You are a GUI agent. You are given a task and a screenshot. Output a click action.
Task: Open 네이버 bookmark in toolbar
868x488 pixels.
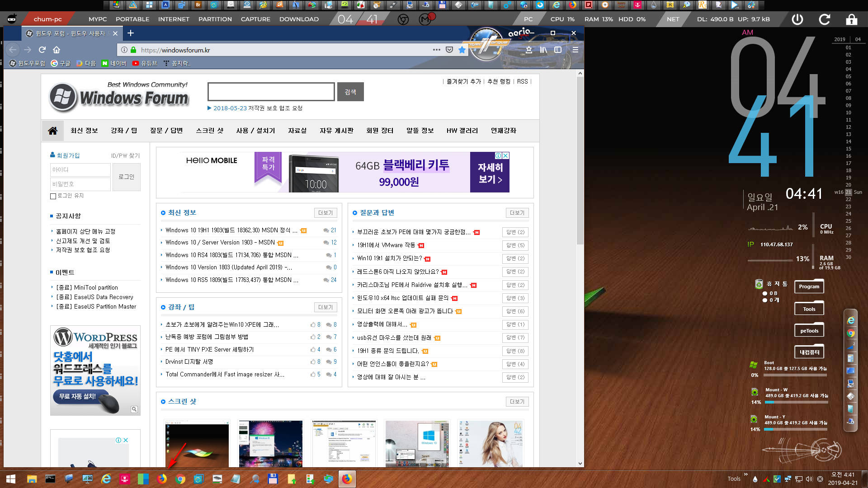click(x=114, y=63)
